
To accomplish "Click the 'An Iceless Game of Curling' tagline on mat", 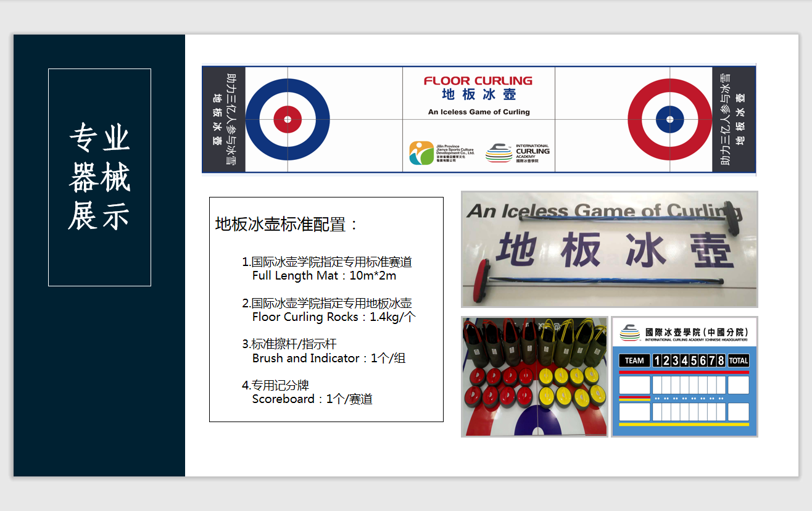I will (479, 112).
